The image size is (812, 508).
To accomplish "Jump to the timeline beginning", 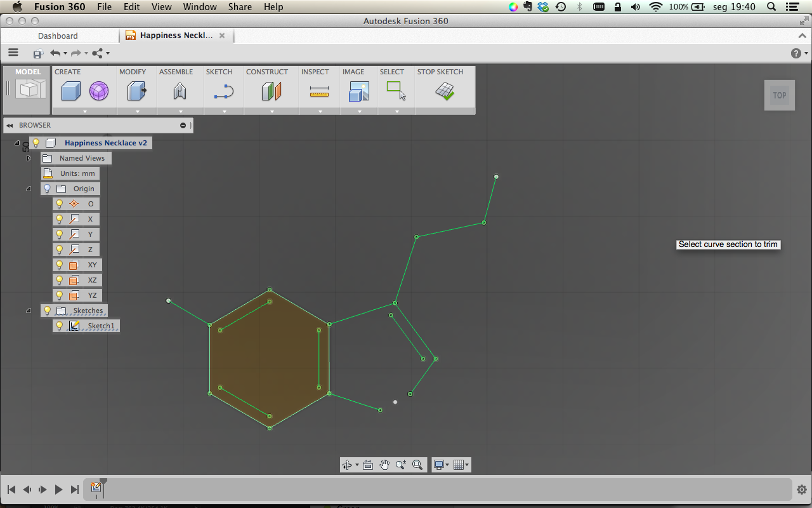I will point(11,490).
